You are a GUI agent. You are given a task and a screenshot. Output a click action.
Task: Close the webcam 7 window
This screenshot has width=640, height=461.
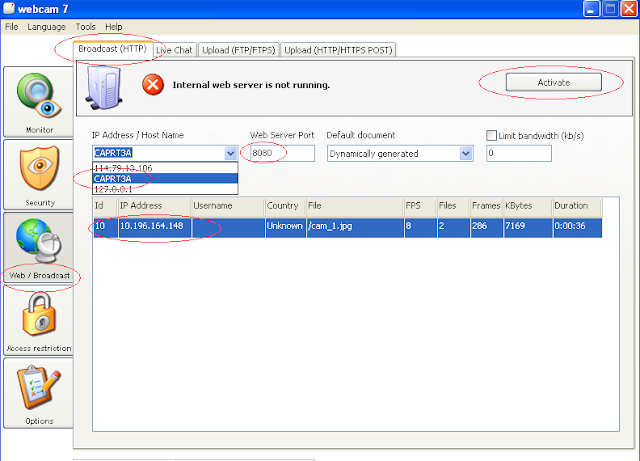629,9
